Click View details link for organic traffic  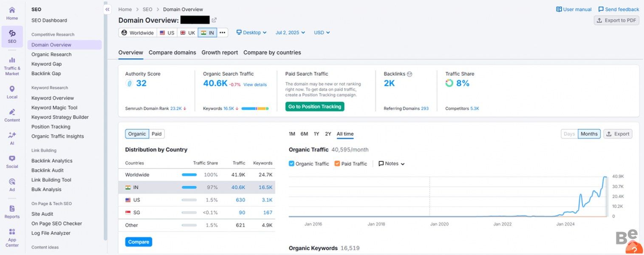pos(255,85)
